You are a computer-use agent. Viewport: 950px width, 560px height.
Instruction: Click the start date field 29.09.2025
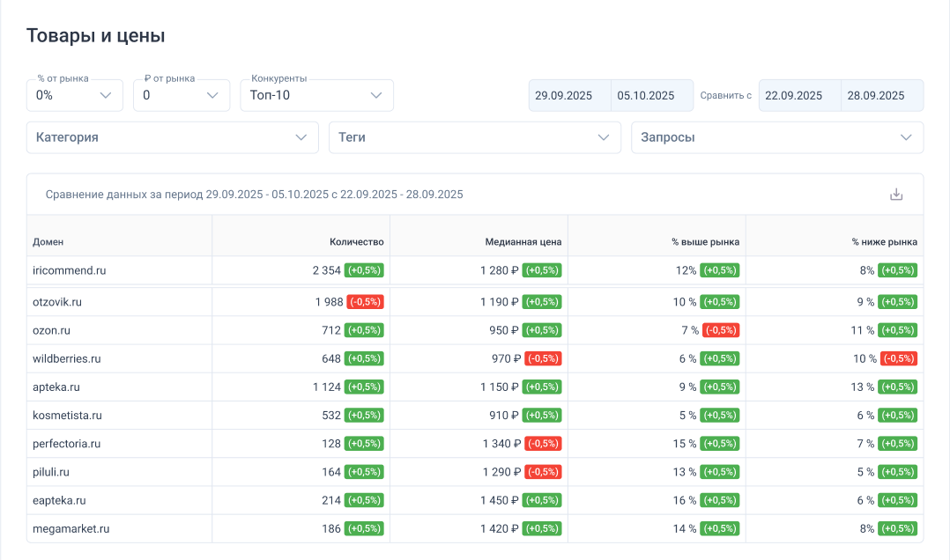pos(569,95)
